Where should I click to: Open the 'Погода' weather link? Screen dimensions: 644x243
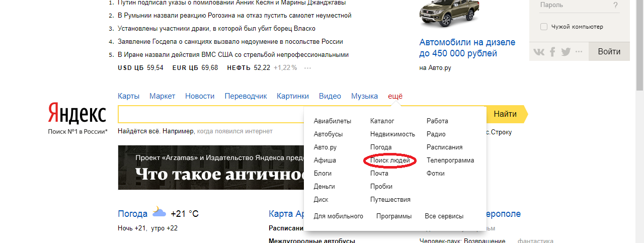pos(132,214)
